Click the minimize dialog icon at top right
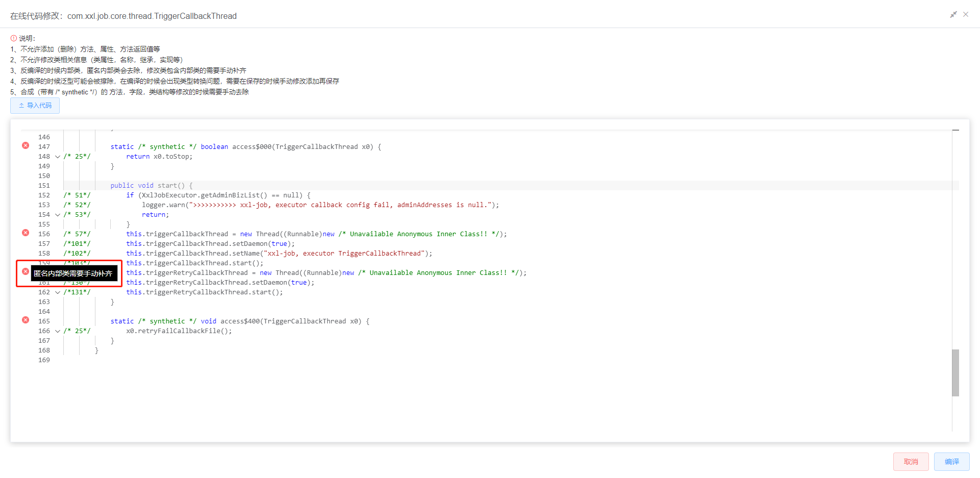This screenshot has width=980, height=478. [953, 15]
